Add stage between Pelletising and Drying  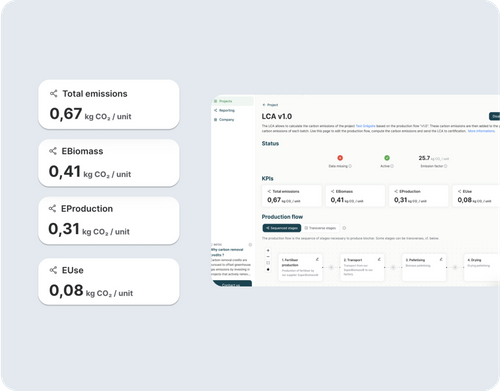455,267
